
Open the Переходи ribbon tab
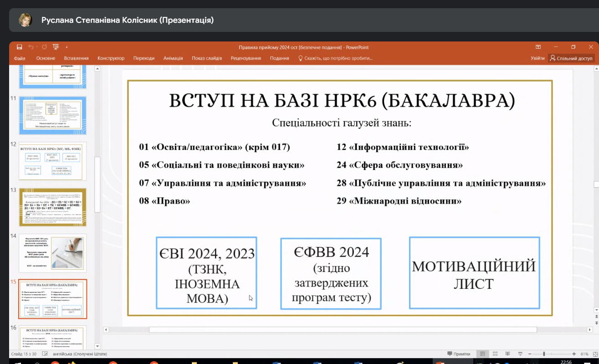pyautogui.click(x=144, y=58)
